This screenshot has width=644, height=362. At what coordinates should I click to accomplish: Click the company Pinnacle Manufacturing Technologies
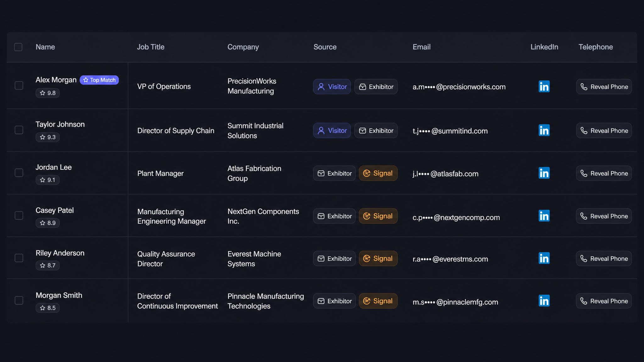click(266, 301)
